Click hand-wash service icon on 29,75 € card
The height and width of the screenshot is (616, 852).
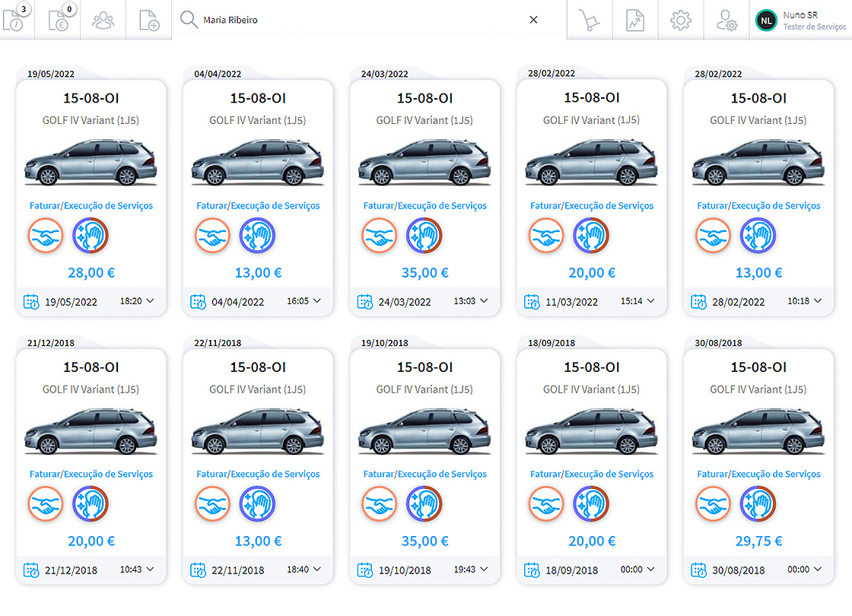point(758,504)
